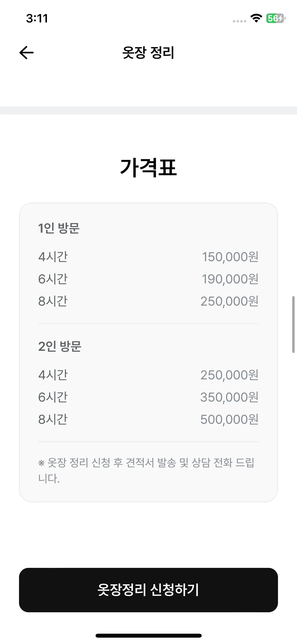The width and height of the screenshot is (297, 644).
Task: Tap the 6시간 label under 1인 방문
Action: 53,279
